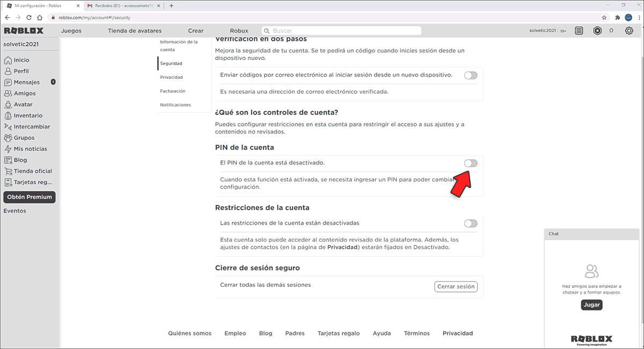Open Términos footer link

pos(417,333)
